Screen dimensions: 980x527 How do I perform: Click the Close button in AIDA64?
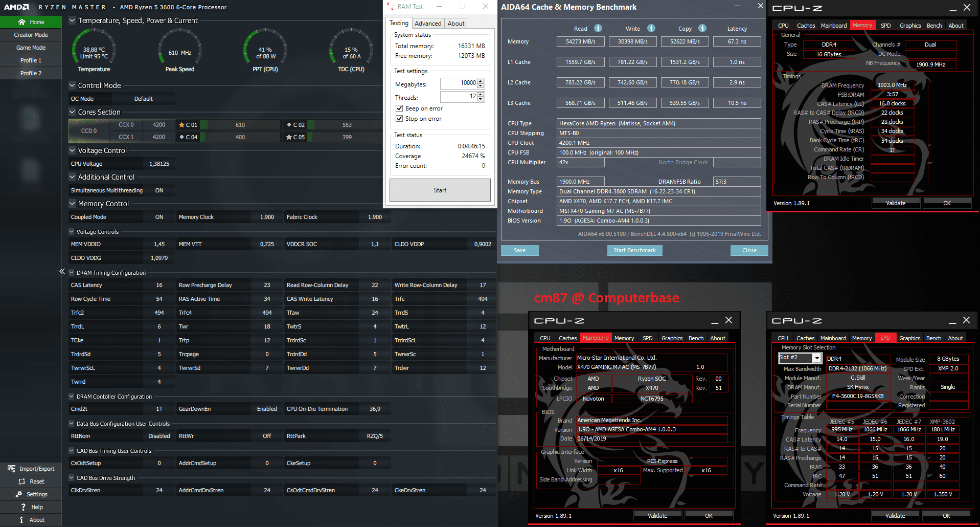point(749,250)
